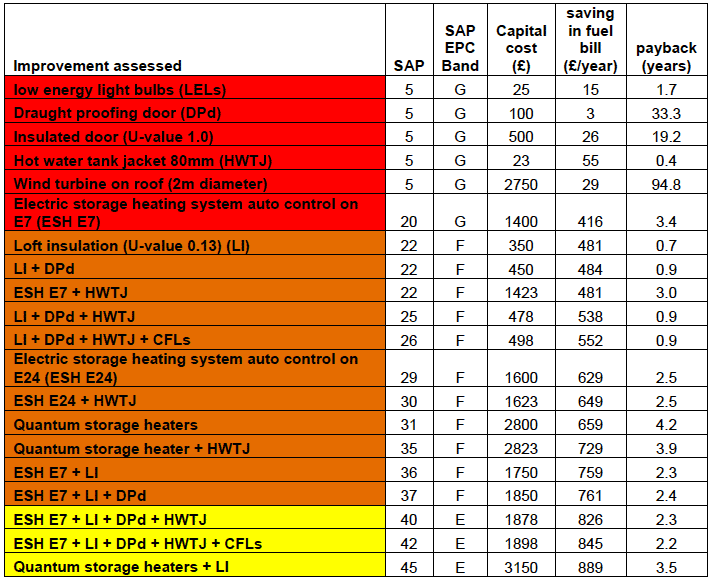Click fuel bill saving value 826
The width and height of the screenshot is (713, 583).
click(x=590, y=520)
